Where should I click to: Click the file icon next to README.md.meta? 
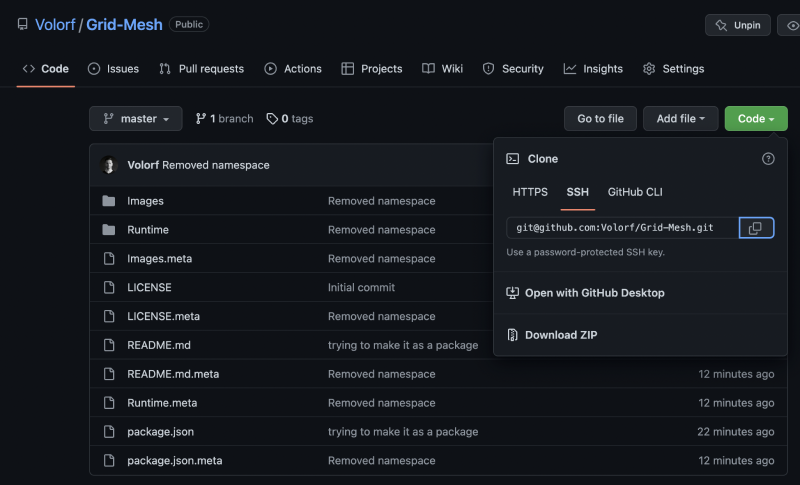(109, 374)
